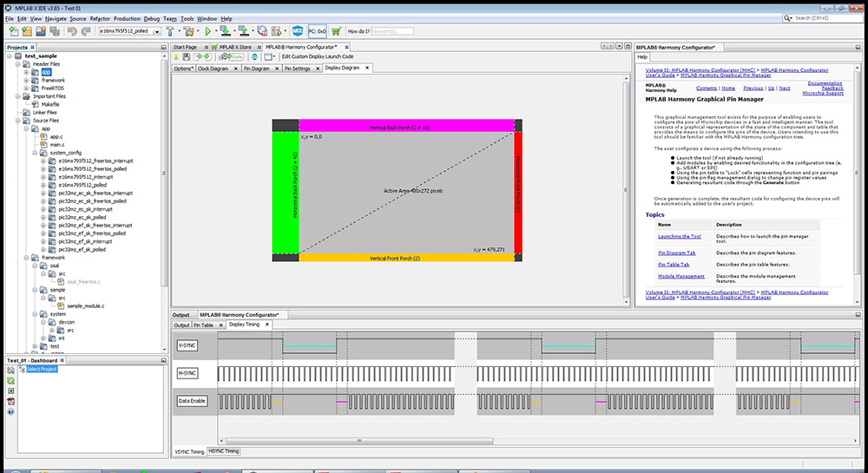Open the Launching the Tool help link

680,236
